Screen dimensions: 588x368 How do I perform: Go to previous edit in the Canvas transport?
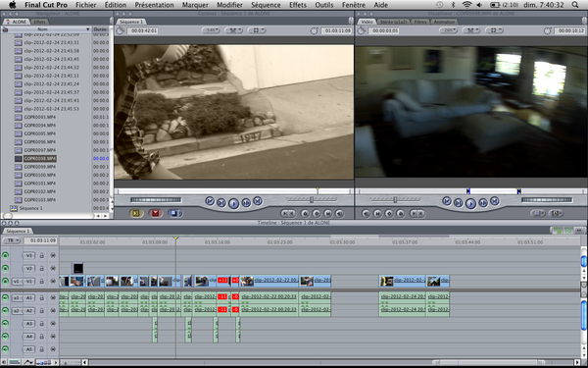tap(210, 201)
